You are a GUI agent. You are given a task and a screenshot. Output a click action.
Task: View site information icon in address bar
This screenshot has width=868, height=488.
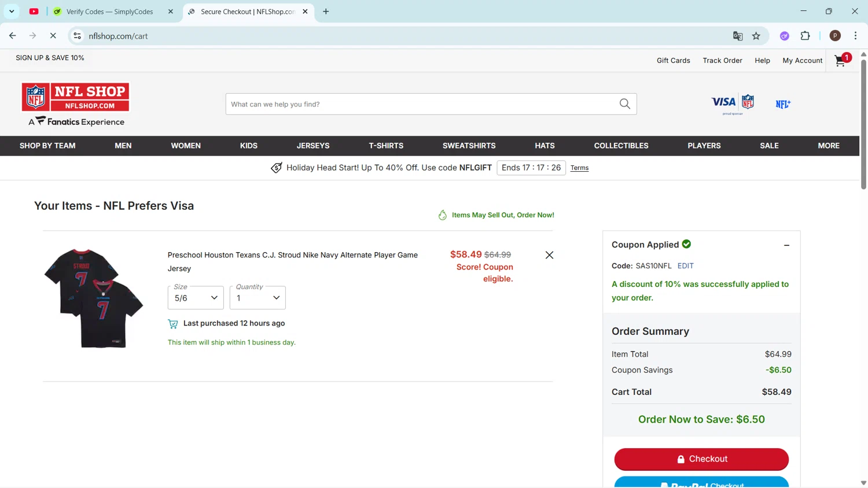pos(77,36)
